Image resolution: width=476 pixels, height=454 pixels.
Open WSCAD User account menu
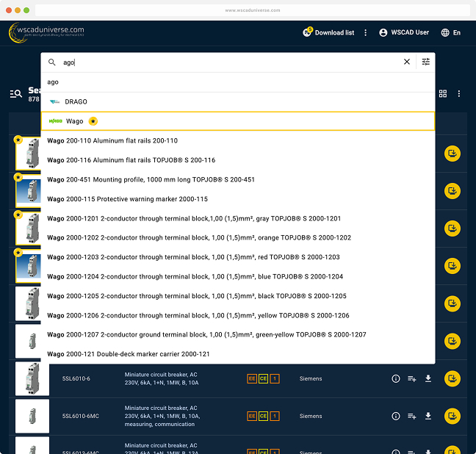coord(404,32)
